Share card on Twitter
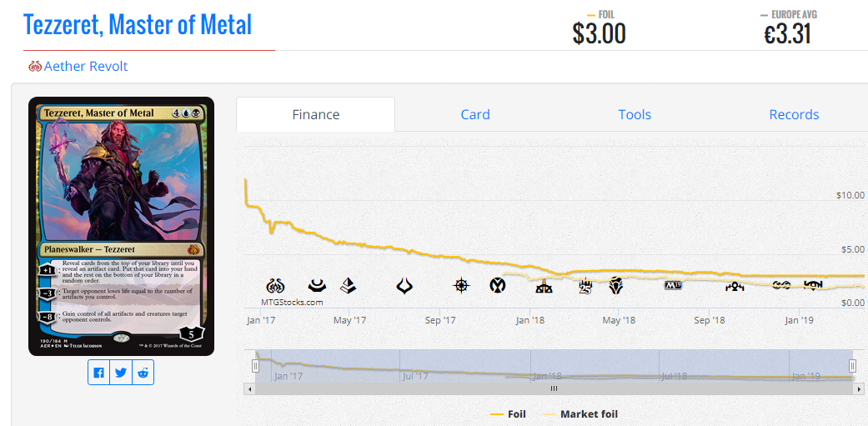Viewport: 868px width, 426px height. pos(121,373)
